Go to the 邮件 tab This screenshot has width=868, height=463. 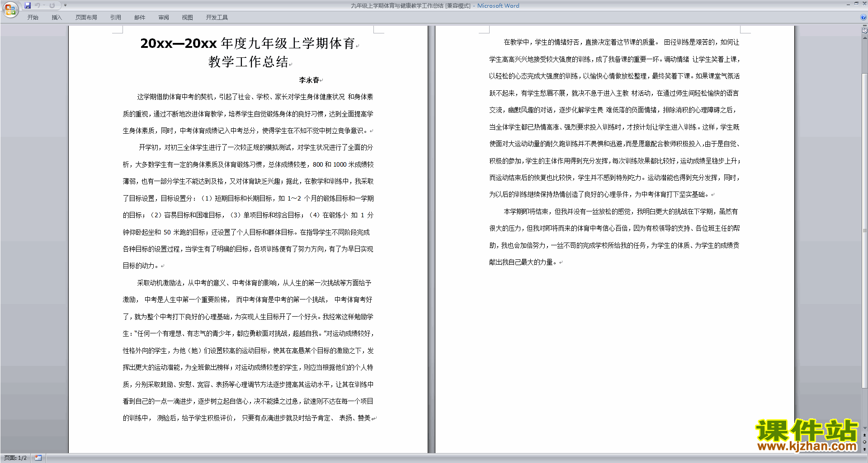point(140,17)
